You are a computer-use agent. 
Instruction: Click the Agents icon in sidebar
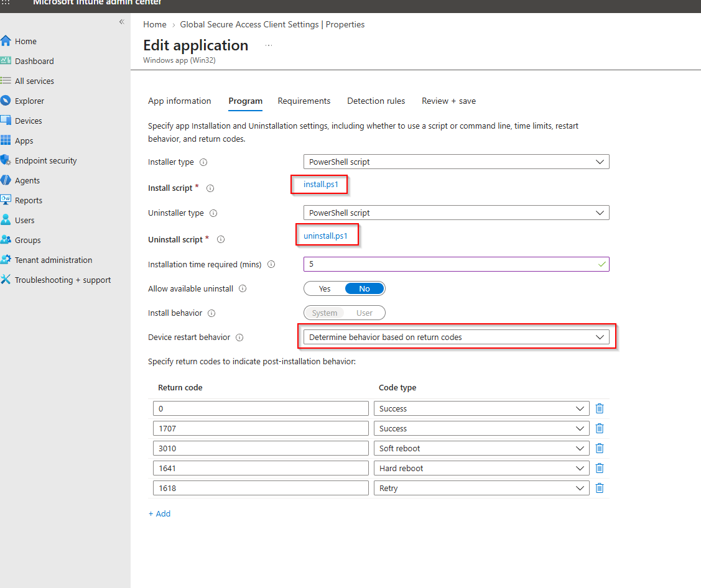tap(6, 180)
